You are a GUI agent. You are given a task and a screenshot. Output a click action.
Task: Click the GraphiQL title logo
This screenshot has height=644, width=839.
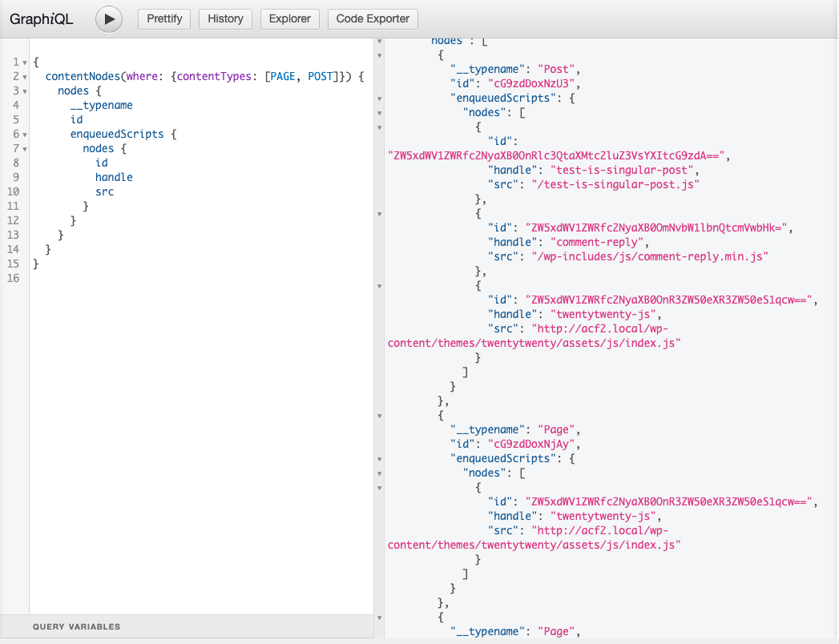click(41, 19)
